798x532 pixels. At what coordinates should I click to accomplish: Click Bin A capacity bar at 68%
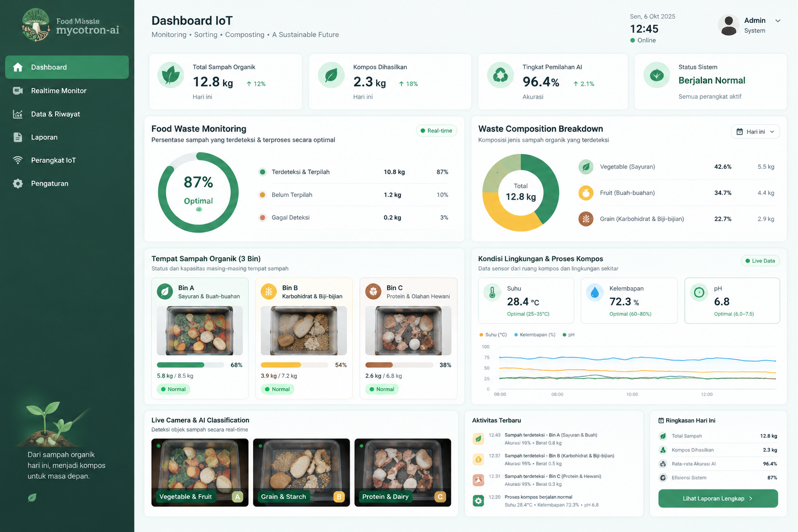[191, 365]
